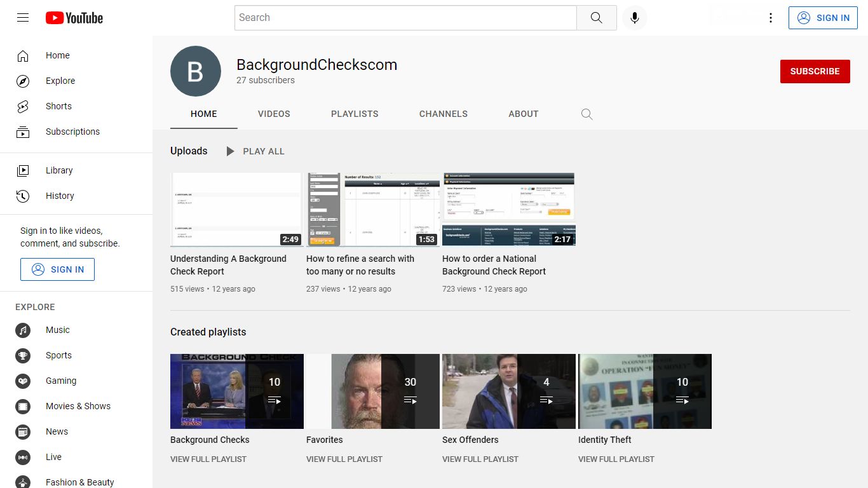This screenshot has width=868, height=488.
Task: Open Subscriptions from the sidebar
Action: pyautogui.click(x=76, y=132)
